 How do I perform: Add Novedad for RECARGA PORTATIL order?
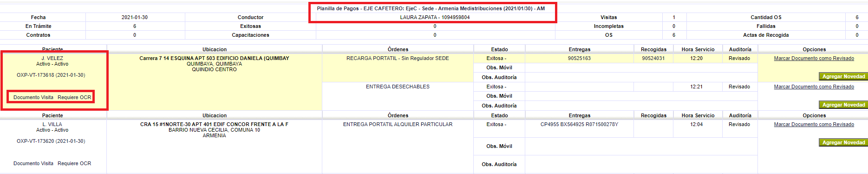click(x=843, y=76)
